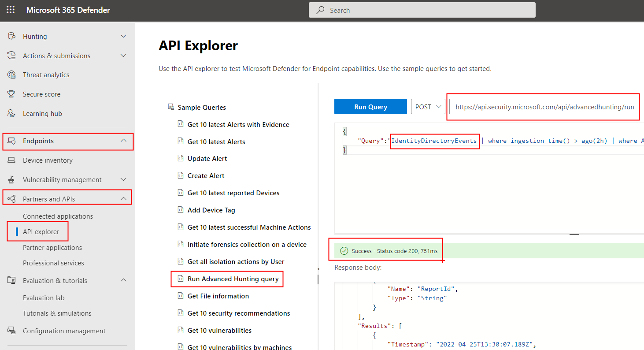The height and width of the screenshot is (350, 644).
Task: Collapse the Partners and APIs chevron
Action: click(x=123, y=199)
